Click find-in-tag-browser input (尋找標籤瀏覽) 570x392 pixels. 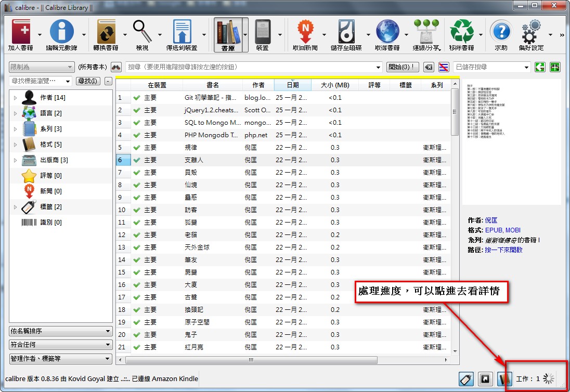coord(37,81)
